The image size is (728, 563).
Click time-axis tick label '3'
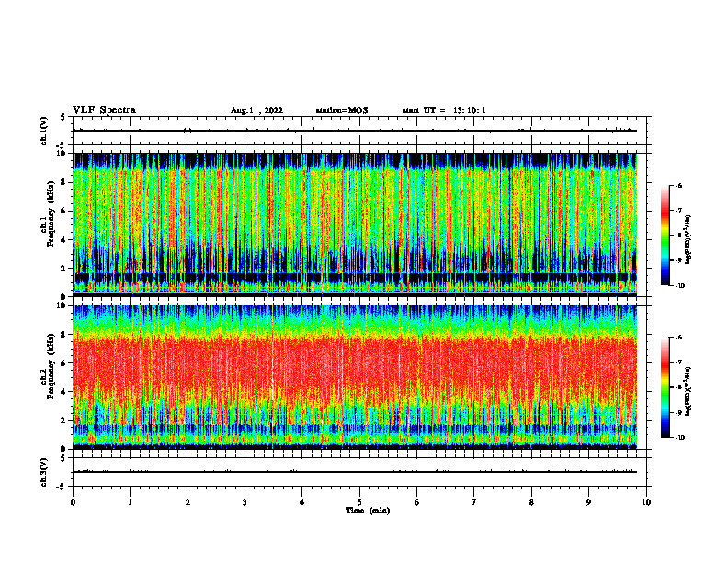coord(245,502)
